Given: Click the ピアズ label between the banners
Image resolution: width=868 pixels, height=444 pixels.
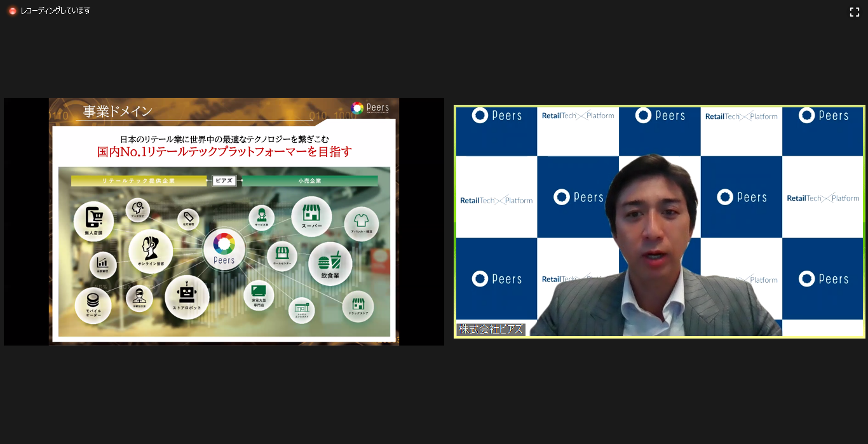Looking at the screenshot, I should pos(224,181).
